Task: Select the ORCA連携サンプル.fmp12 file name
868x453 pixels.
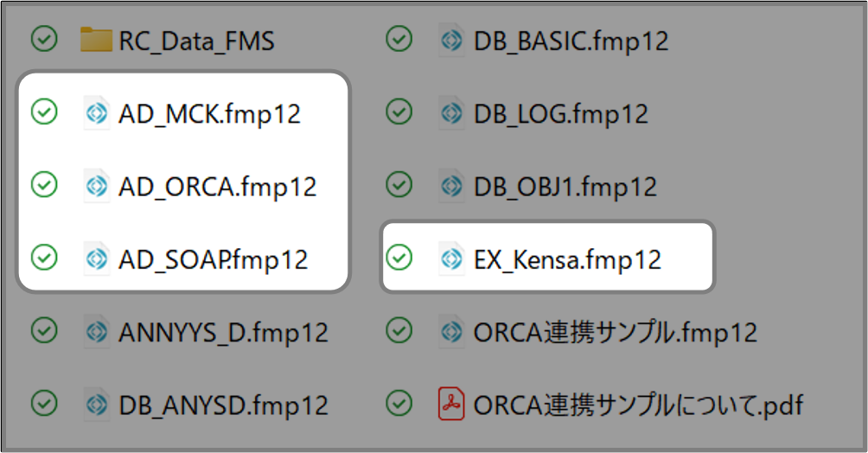Action: tap(616, 330)
